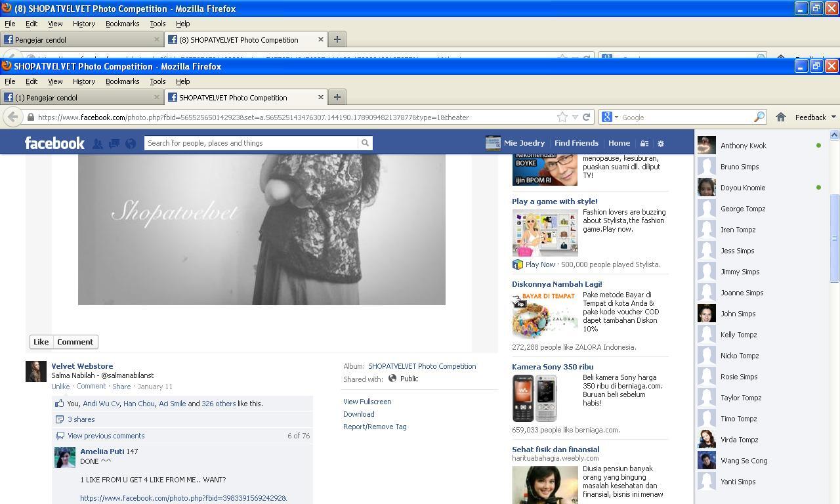Click Stylista game ad image
Viewport: 840px width, 504px height.
tap(545, 233)
